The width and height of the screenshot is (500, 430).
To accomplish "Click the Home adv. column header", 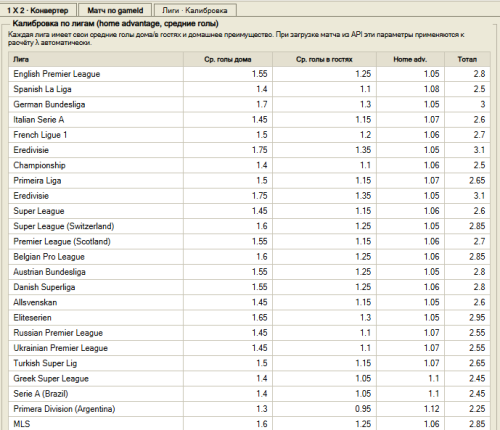I will pos(410,59).
